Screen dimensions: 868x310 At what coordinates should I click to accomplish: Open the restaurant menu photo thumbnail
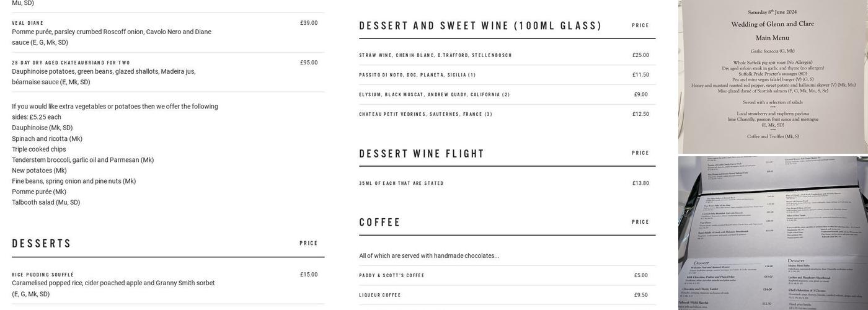click(773, 233)
